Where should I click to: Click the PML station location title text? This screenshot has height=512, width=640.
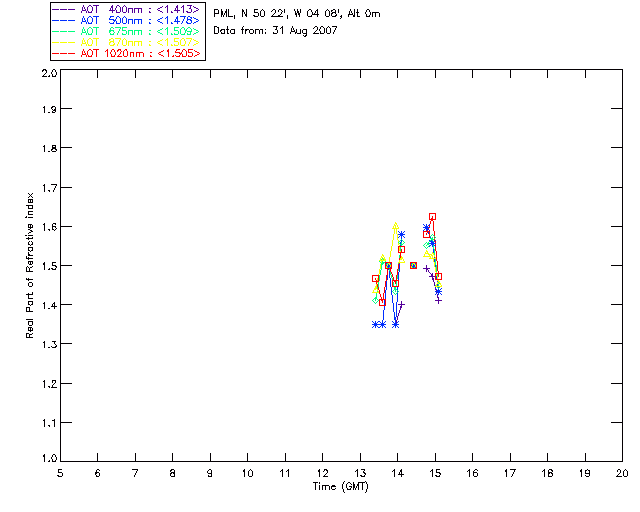click(x=297, y=13)
